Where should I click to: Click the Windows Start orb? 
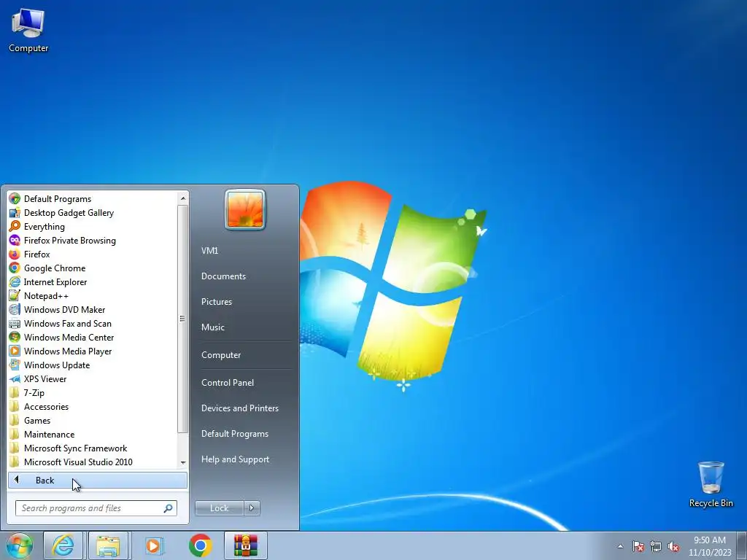(x=20, y=545)
